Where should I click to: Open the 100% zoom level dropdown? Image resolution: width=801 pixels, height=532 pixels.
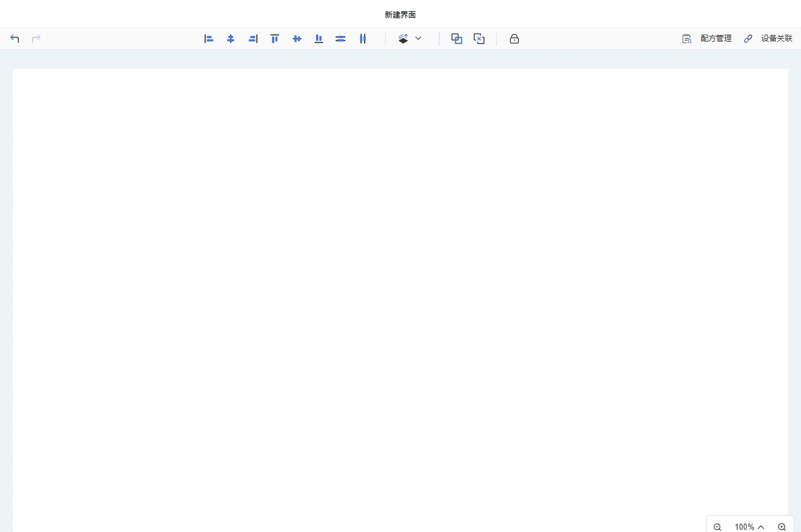749,527
